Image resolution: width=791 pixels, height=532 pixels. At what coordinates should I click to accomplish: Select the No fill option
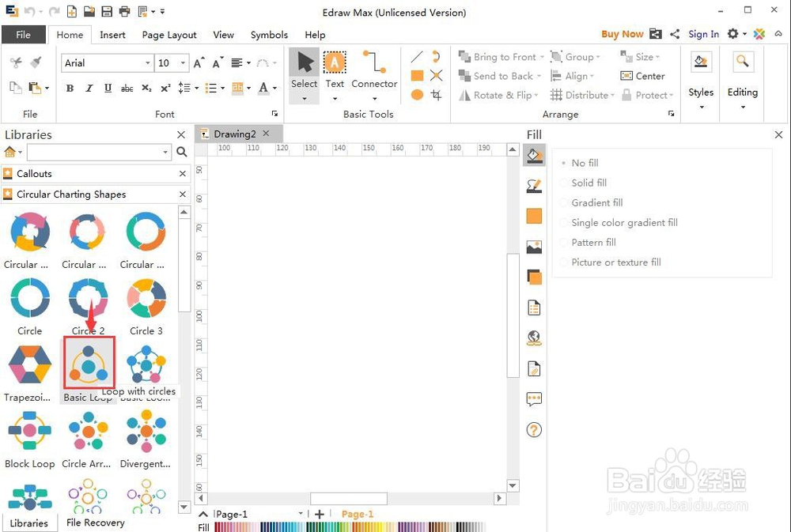[x=580, y=163]
